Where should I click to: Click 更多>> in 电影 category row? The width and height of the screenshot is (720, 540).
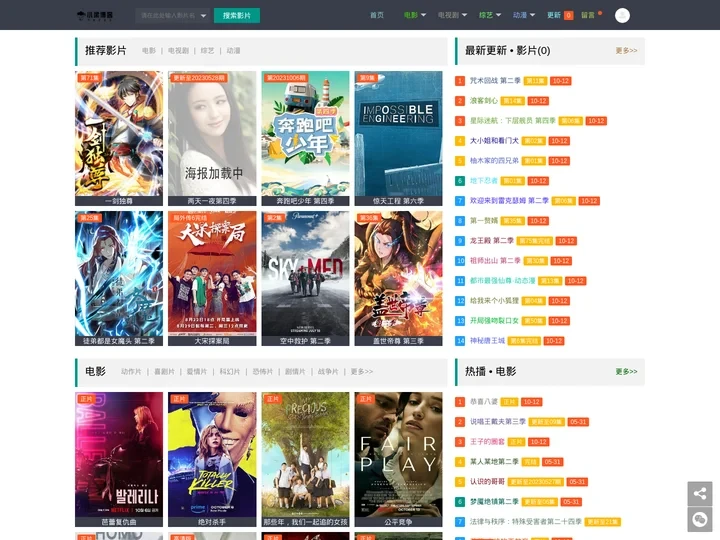click(362, 371)
